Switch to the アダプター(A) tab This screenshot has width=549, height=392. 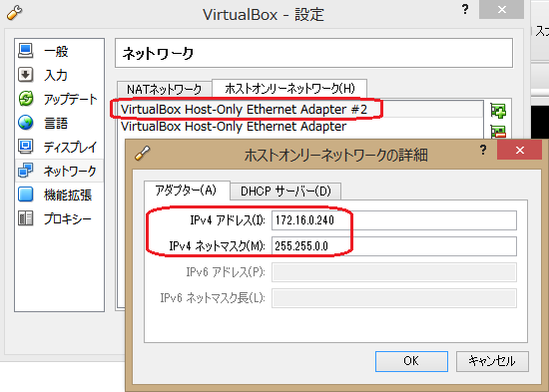[187, 191]
